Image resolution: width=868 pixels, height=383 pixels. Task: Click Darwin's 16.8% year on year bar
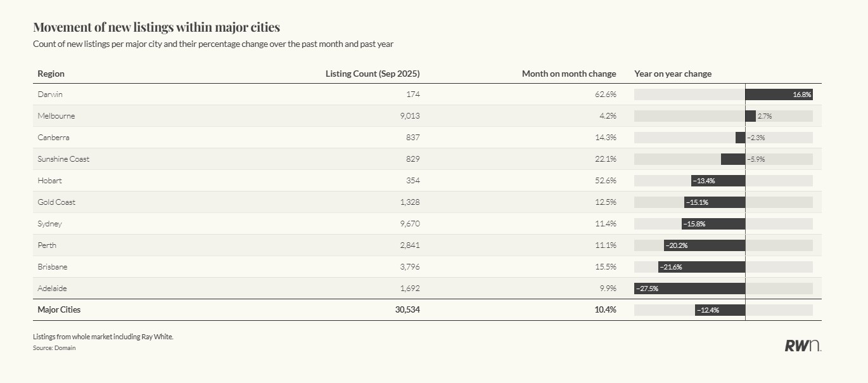click(x=779, y=94)
